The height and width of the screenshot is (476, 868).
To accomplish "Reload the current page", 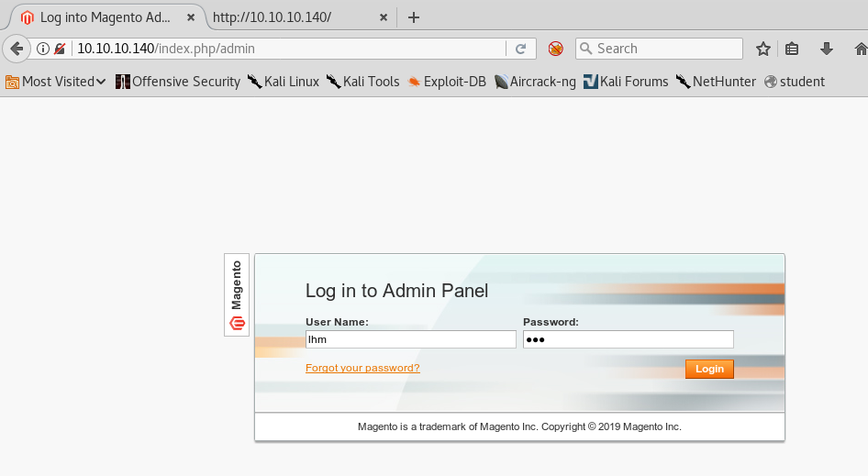I will (x=520, y=49).
